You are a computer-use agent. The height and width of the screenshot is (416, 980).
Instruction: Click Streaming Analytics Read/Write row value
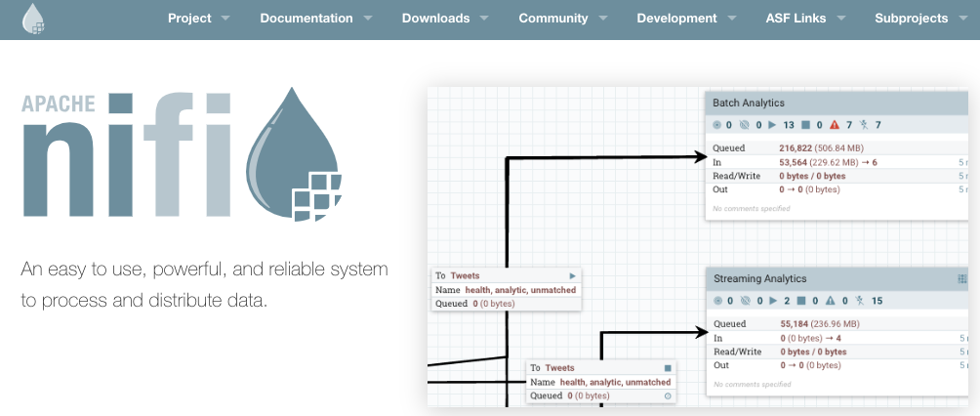(x=813, y=352)
